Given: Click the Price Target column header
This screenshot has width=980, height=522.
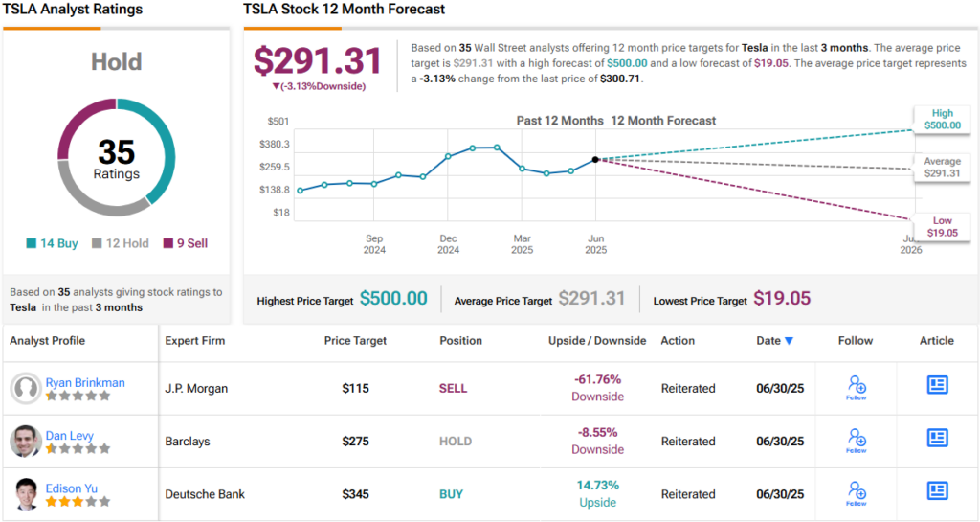Looking at the screenshot, I should pos(355,341).
